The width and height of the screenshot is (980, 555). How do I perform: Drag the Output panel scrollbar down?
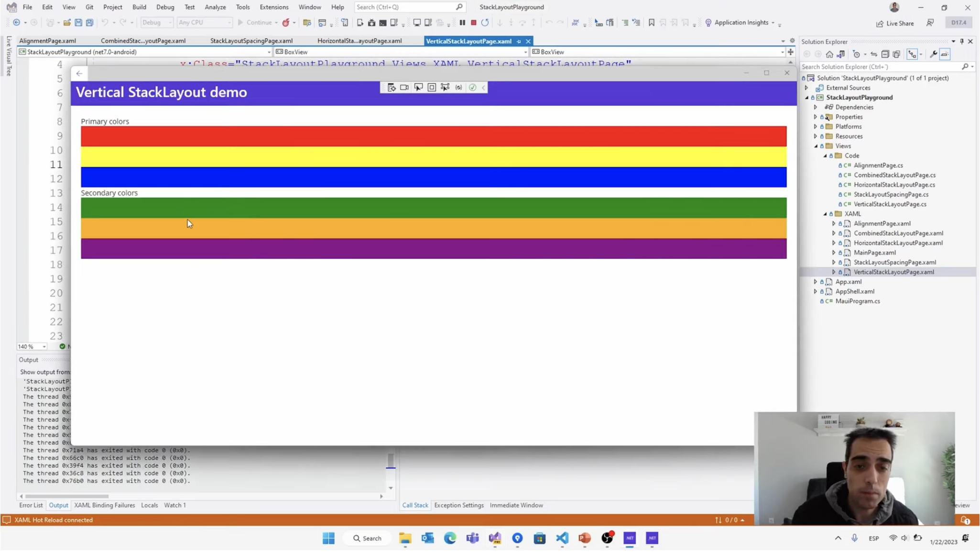pyautogui.click(x=390, y=488)
